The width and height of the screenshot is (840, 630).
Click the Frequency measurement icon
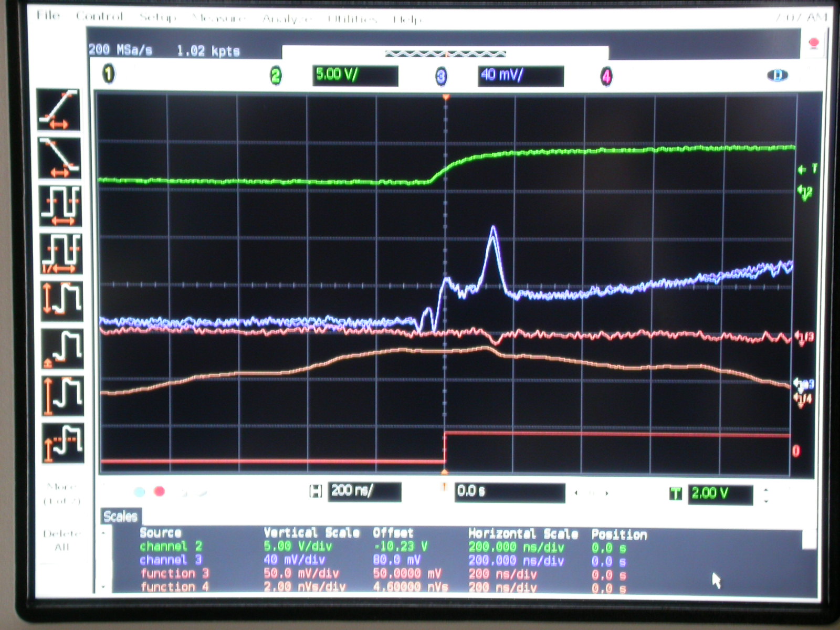(61, 254)
